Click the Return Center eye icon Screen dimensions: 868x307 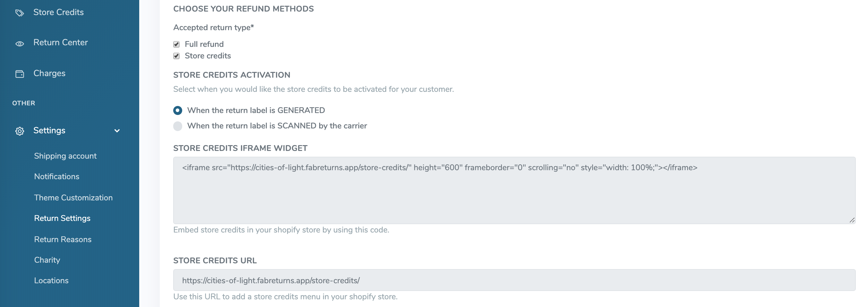pyautogui.click(x=20, y=44)
